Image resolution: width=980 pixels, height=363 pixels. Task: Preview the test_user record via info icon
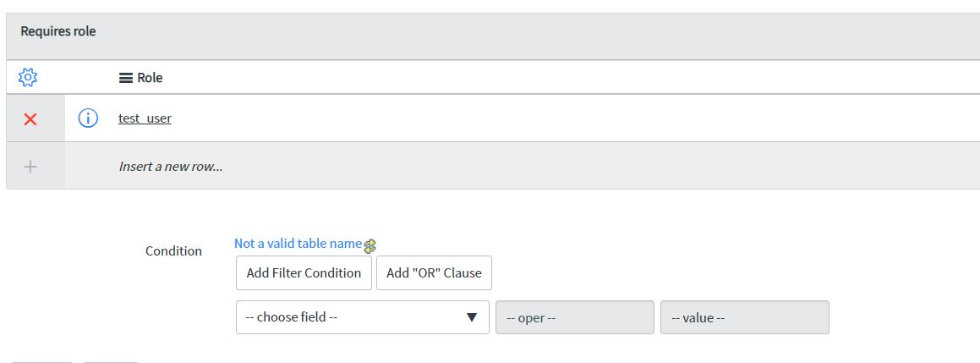pos(88,118)
